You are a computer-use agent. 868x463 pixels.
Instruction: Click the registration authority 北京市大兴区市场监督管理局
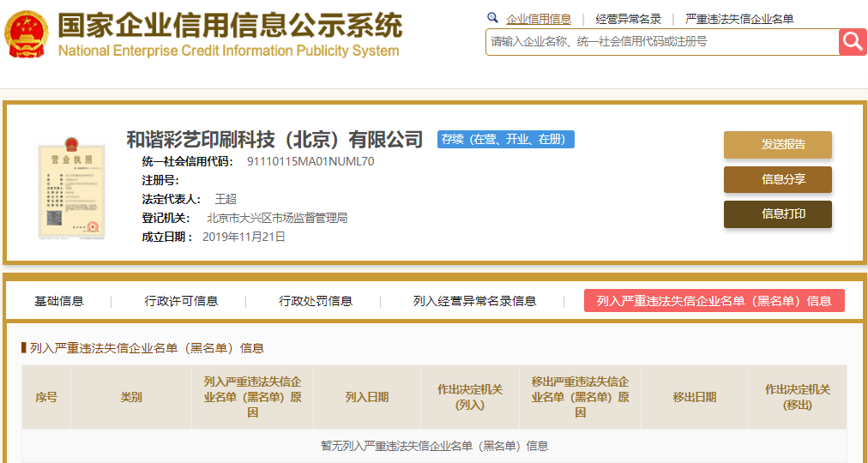[x=277, y=218]
